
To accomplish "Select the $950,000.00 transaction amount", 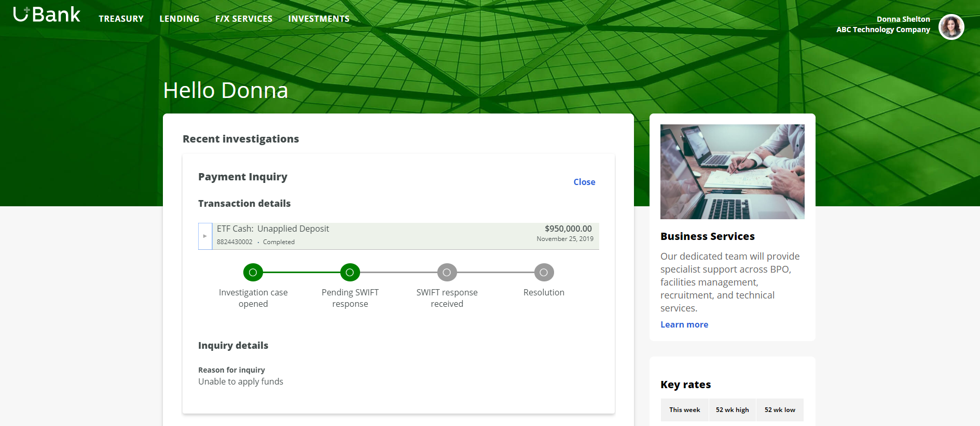I will pyautogui.click(x=568, y=229).
